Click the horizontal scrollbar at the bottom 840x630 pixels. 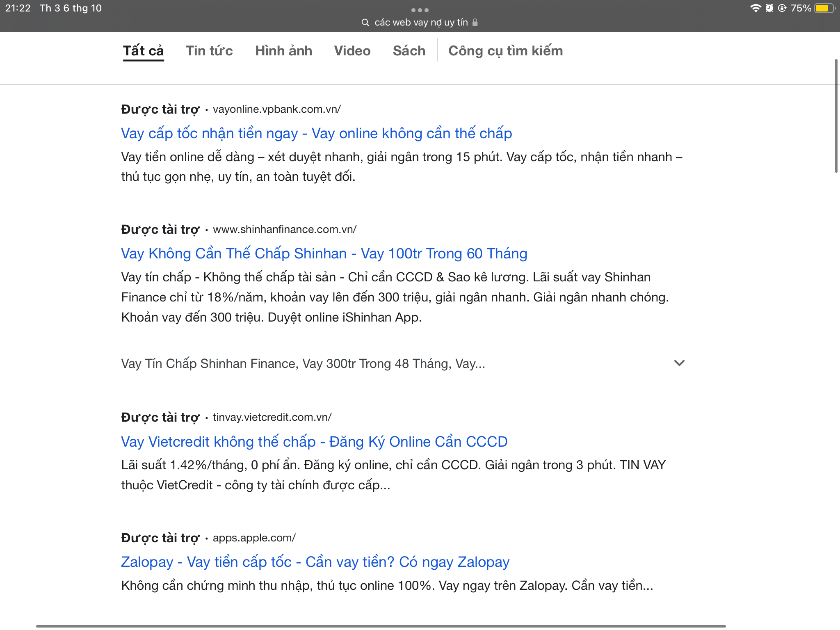click(x=381, y=626)
